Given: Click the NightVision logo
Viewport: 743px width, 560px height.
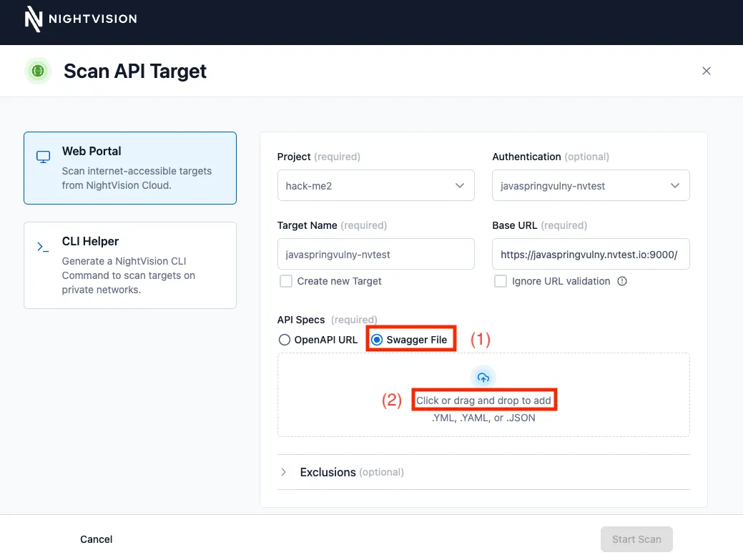Looking at the screenshot, I should coord(81,19).
